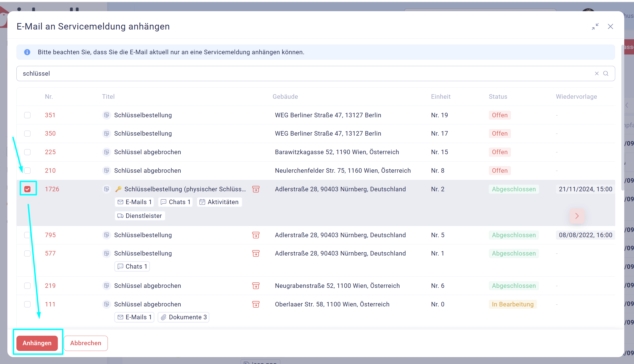
Task: Click Neugrabenstraße 52, 1100 Wien address
Action: point(337,285)
